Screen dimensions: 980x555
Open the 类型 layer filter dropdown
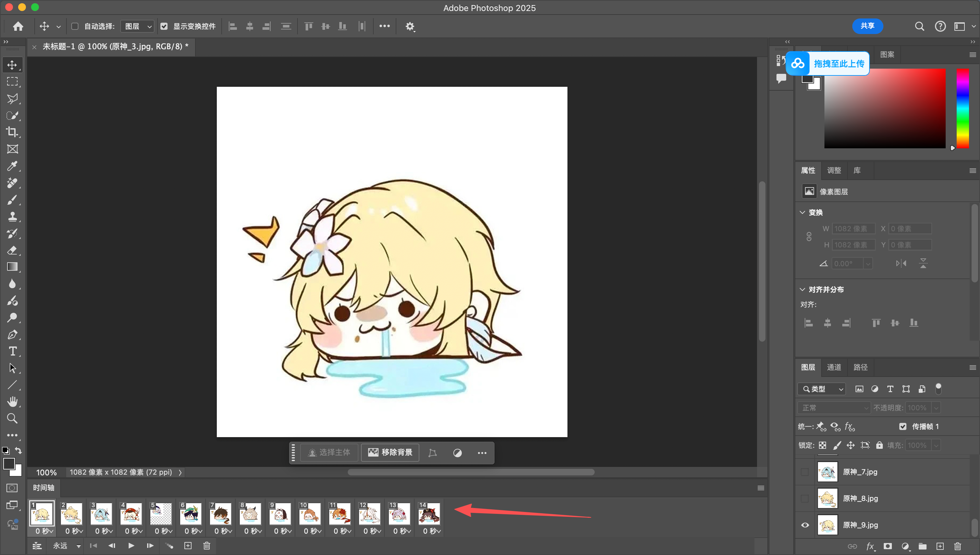point(822,389)
